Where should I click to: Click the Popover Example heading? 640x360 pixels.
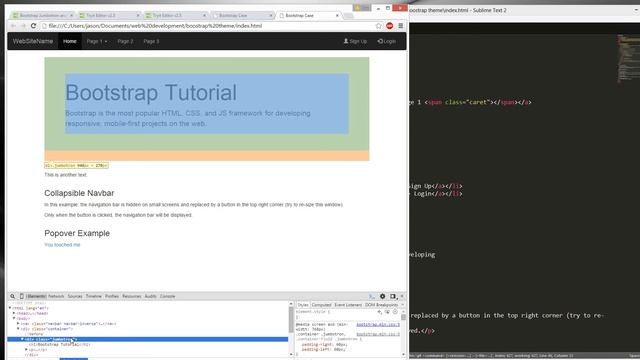[77, 233]
